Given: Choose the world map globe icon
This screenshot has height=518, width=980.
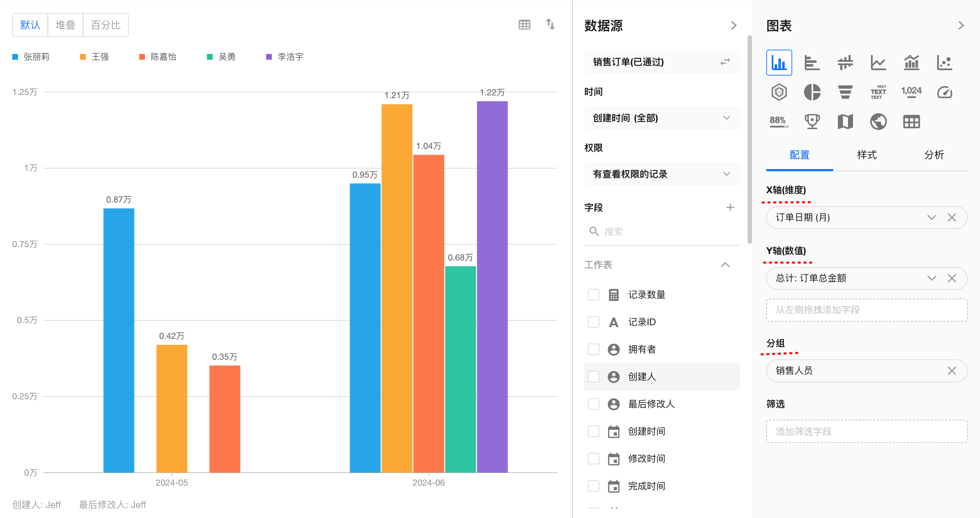Looking at the screenshot, I should pos(878,122).
